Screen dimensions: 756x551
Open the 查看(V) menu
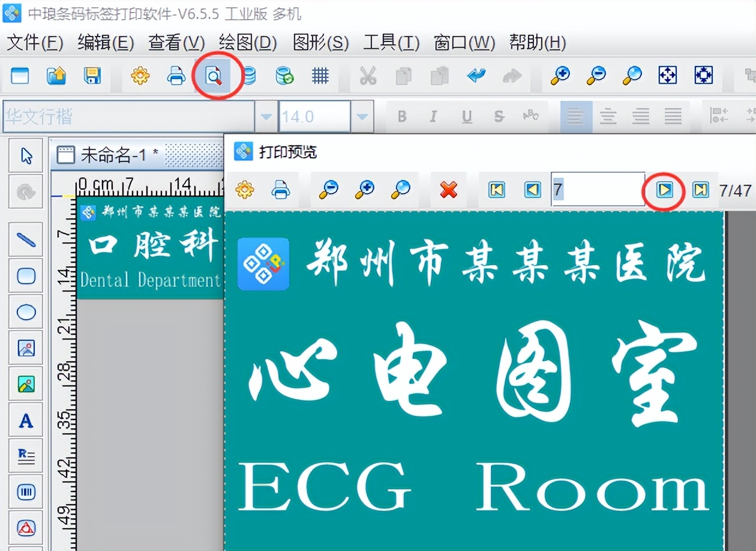[x=176, y=43]
